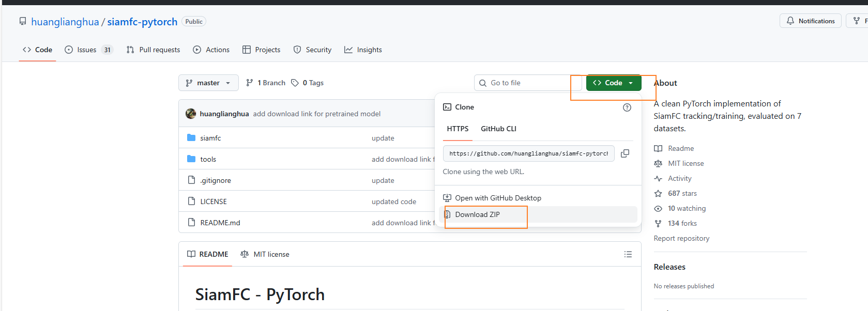This screenshot has width=868, height=311.
Task: Click the Public visibility badge
Action: coord(194,22)
